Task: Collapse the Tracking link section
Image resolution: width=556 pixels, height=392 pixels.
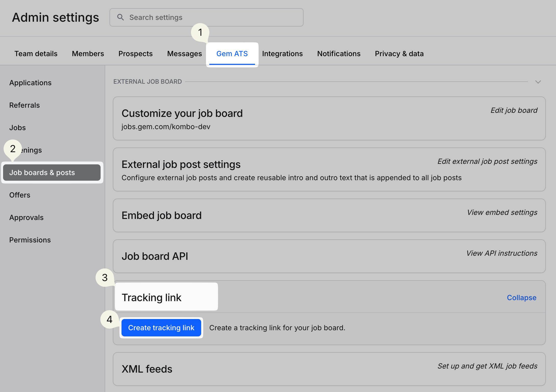Action: pyautogui.click(x=521, y=298)
